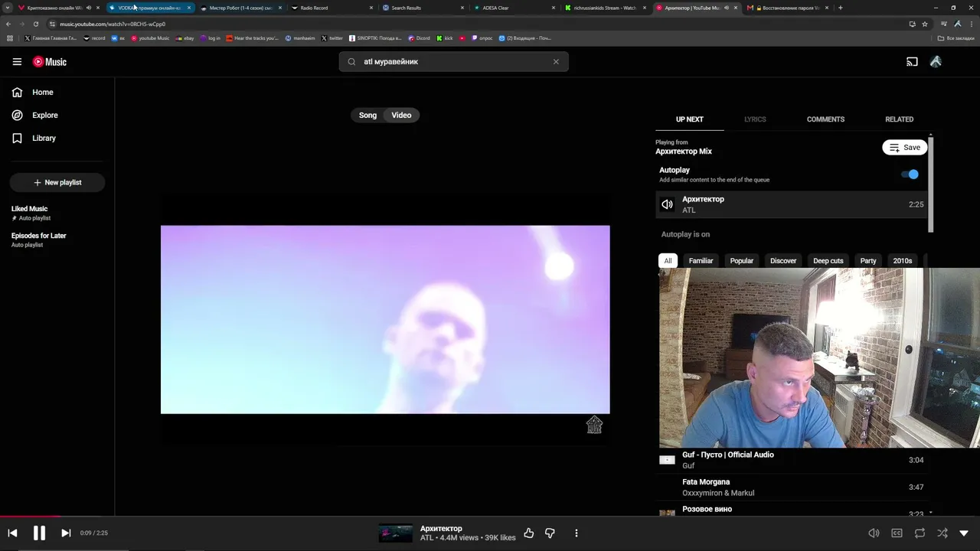
Task: Open a new browser tab
Action: coord(840,8)
